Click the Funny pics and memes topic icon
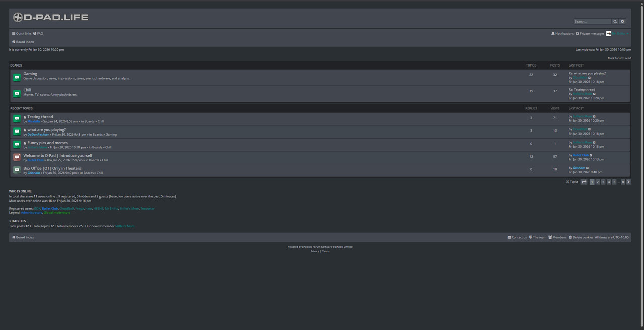 17,145
